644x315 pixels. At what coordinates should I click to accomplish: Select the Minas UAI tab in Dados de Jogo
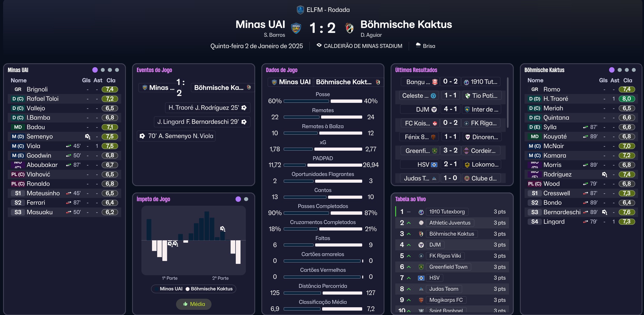click(291, 82)
